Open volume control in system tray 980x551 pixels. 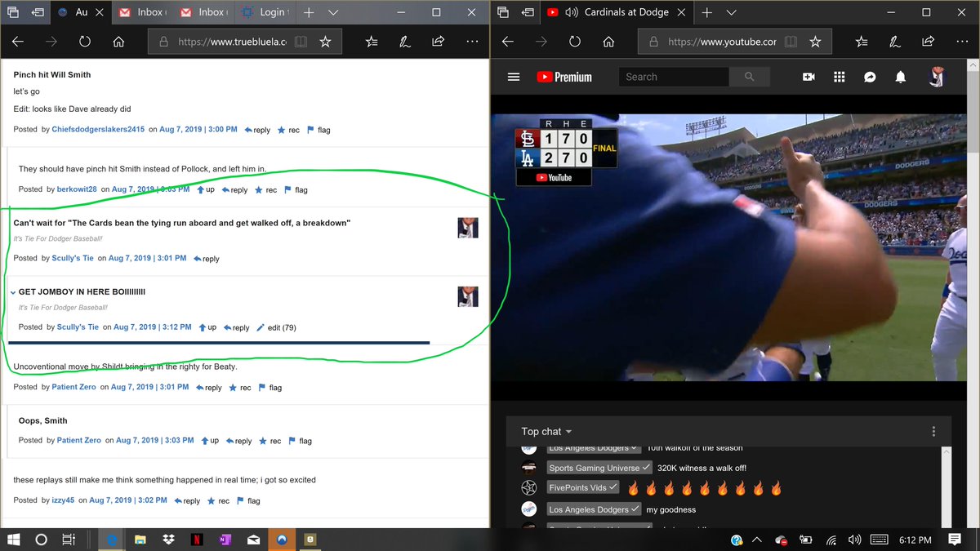[x=855, y=540]
